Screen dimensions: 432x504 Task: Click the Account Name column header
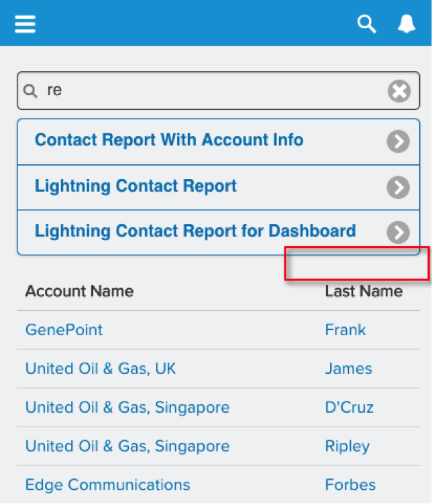(79, 292)
